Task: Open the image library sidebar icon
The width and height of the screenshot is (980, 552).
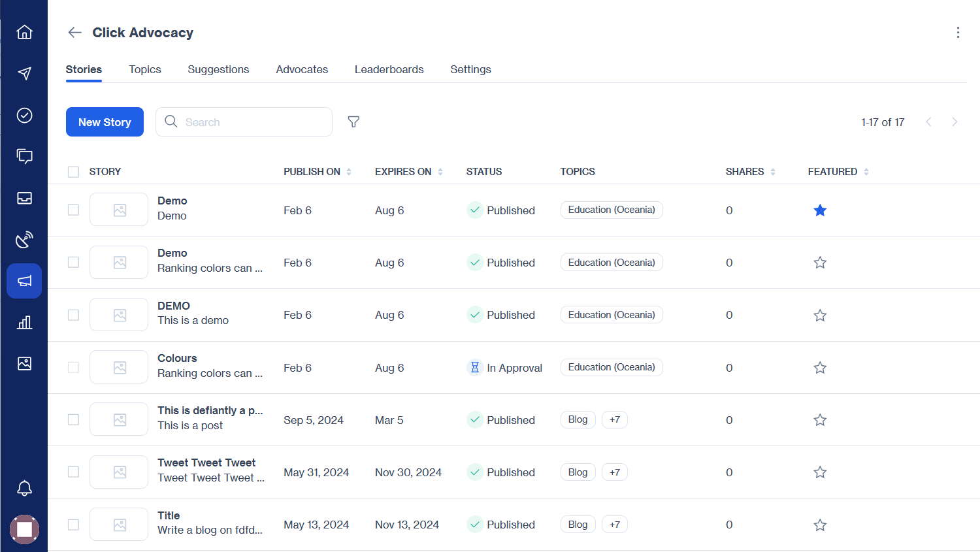Action: [x=24, y=363]
